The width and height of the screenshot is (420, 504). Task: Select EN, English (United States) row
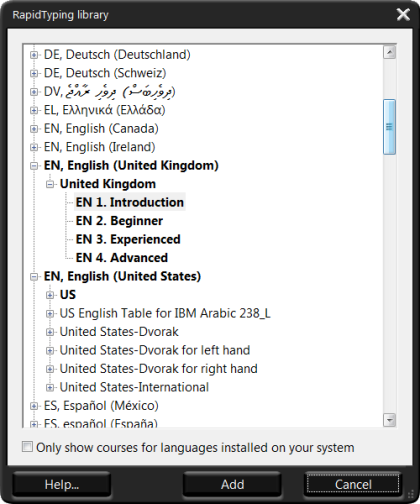pyautogui.click(x=122, y=276)
